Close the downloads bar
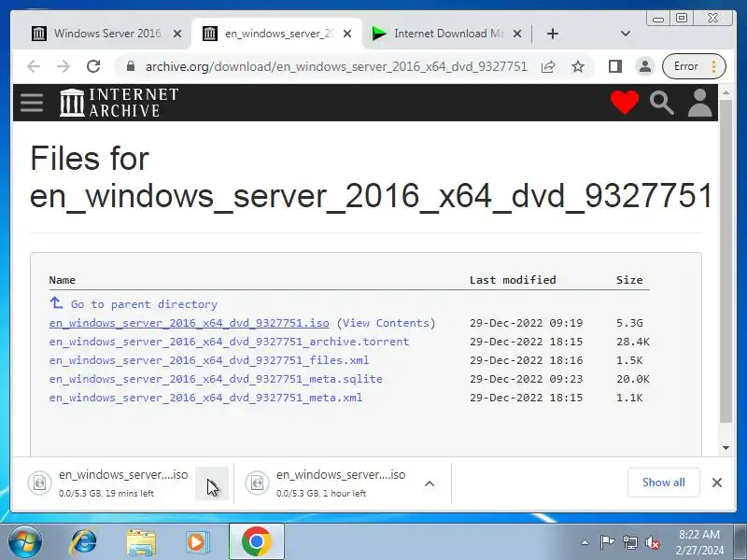 [x=717, y=483]
